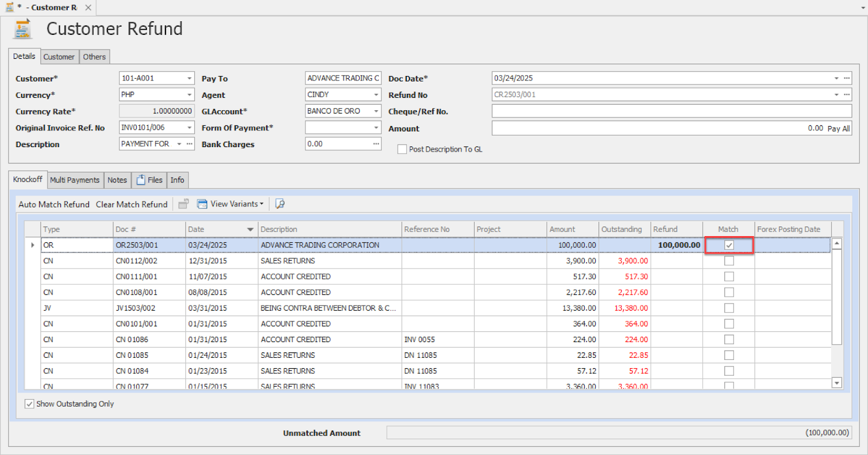Screen dimensions: 868x455
Task: Check Match for CN 01084 row
Action: [729, 371]
